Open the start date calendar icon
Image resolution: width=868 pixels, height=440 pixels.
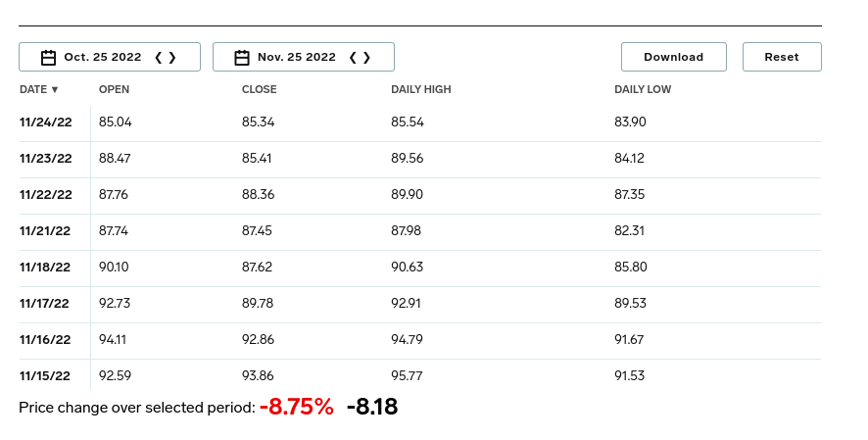(x=49, y=58)
